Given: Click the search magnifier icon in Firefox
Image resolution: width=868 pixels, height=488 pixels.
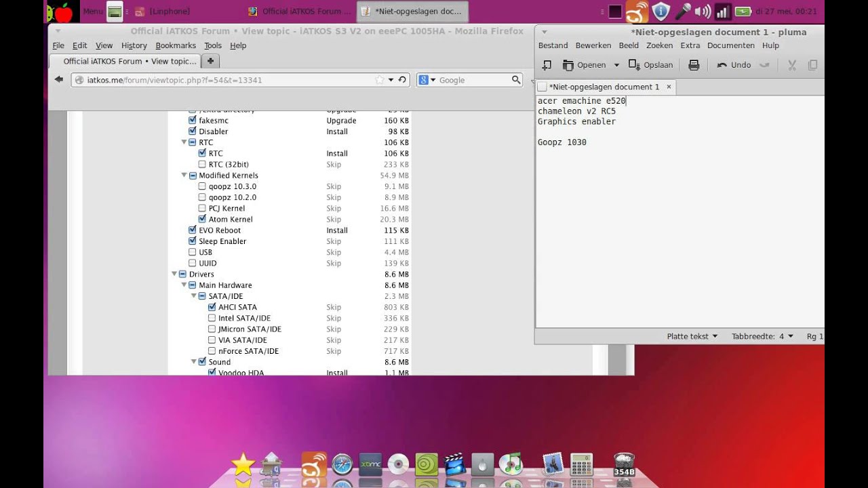Looking at the screenshot, I should click(x=516, y=80).
